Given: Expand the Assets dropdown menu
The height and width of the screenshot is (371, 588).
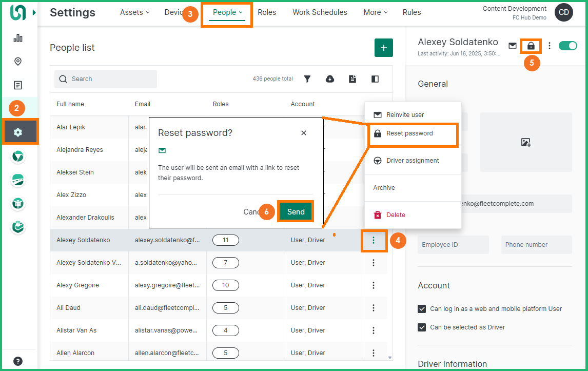Looking at the screenshot, I should 134,12.
